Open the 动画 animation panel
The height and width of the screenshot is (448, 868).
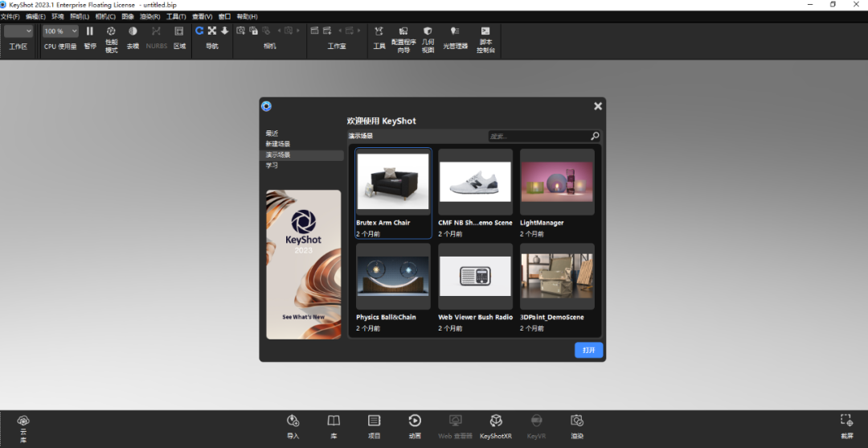tap(415, 421)
